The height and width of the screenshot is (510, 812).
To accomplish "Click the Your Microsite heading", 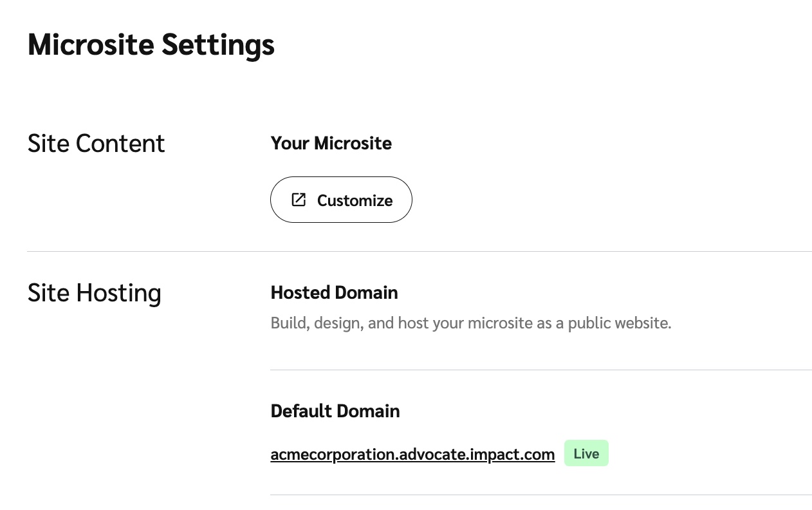I will click(x=331, y=143).
